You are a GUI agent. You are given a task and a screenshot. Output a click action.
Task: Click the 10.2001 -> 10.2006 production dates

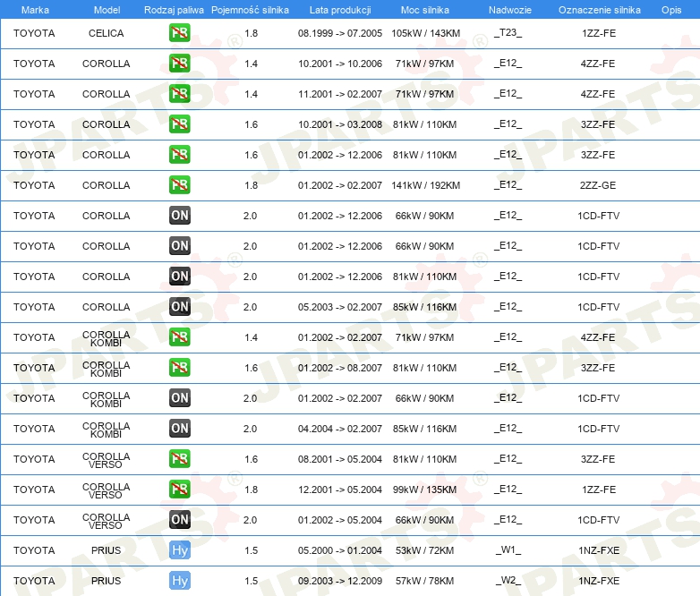[x=340, y=64]
